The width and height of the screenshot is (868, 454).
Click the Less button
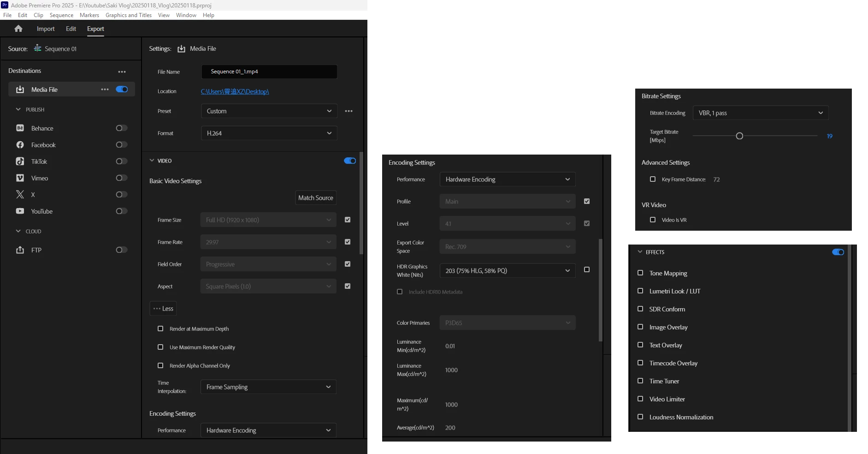[163, 309]
